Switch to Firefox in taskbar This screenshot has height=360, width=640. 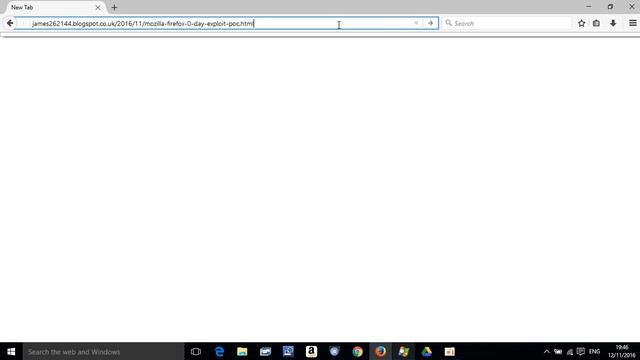tap(380, 351)
